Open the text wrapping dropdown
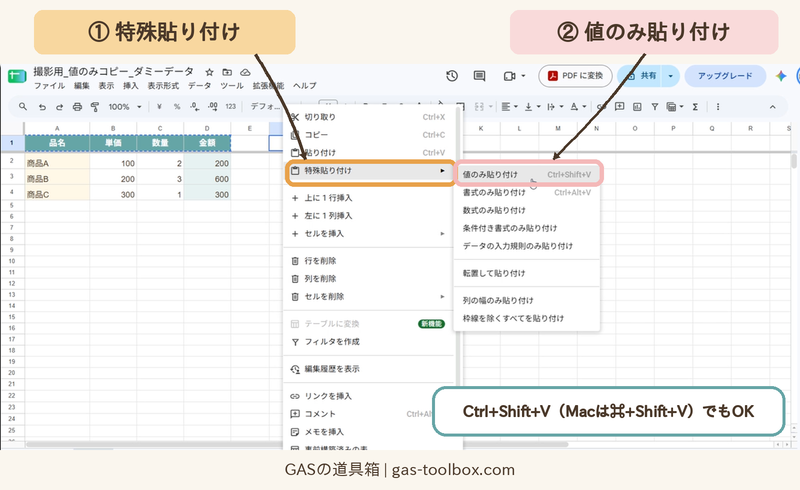 click(555, 107)
